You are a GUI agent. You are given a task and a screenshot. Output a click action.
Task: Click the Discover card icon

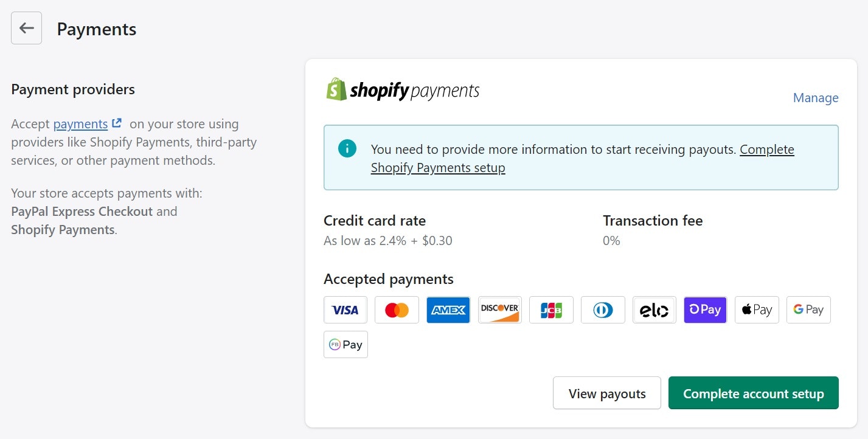(499, 310)
